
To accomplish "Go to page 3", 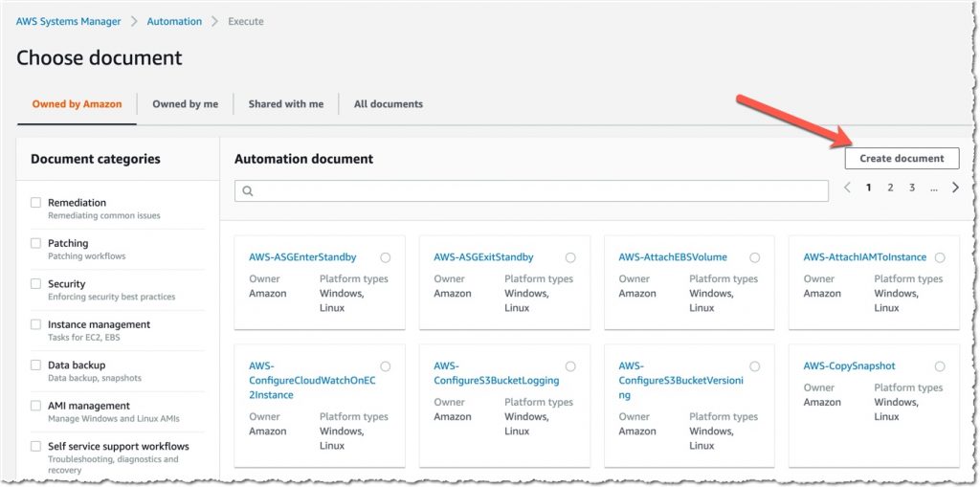I will tap(912, 188).
